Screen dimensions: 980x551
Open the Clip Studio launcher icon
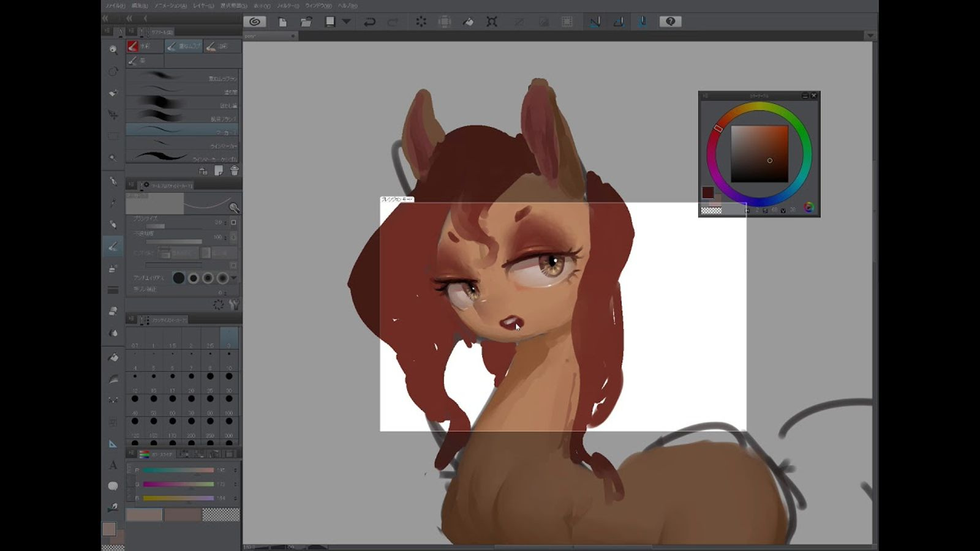pos(255,21)
